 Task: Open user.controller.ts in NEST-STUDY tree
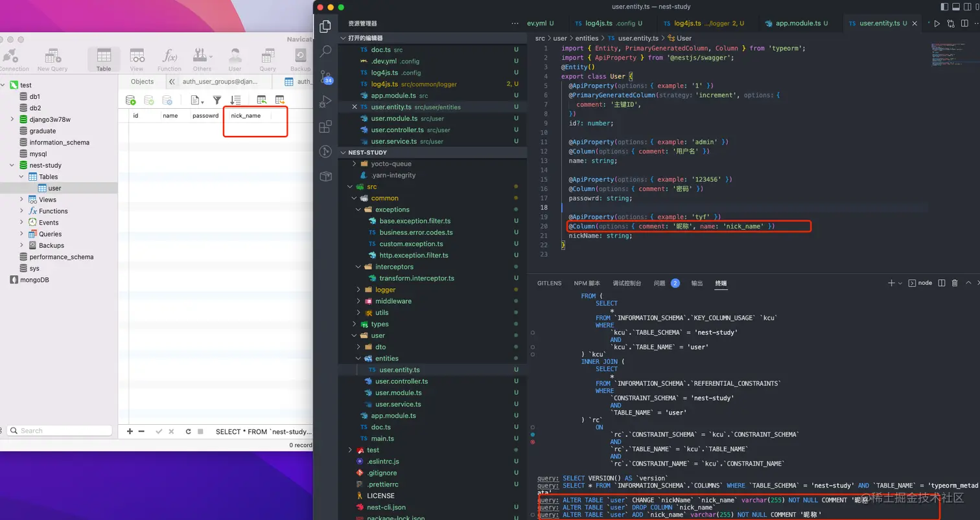click(402, 381)
